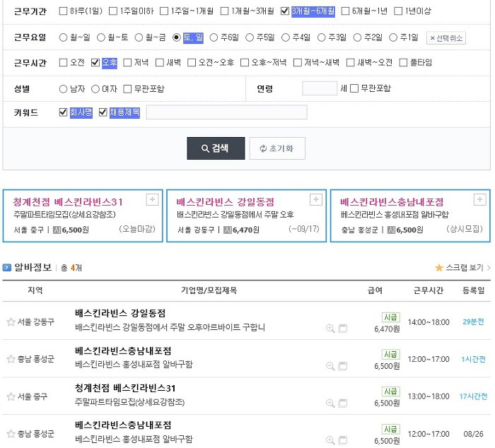This screenshot has width=495, height=448.
Task: Check the 1주일이하 checkbox
Action: (x=113, y=11)
